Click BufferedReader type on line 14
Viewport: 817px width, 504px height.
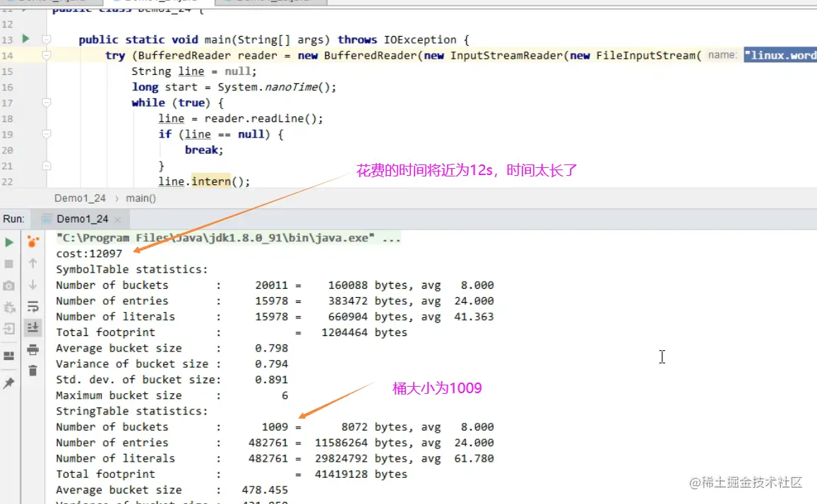pos(184,55)
